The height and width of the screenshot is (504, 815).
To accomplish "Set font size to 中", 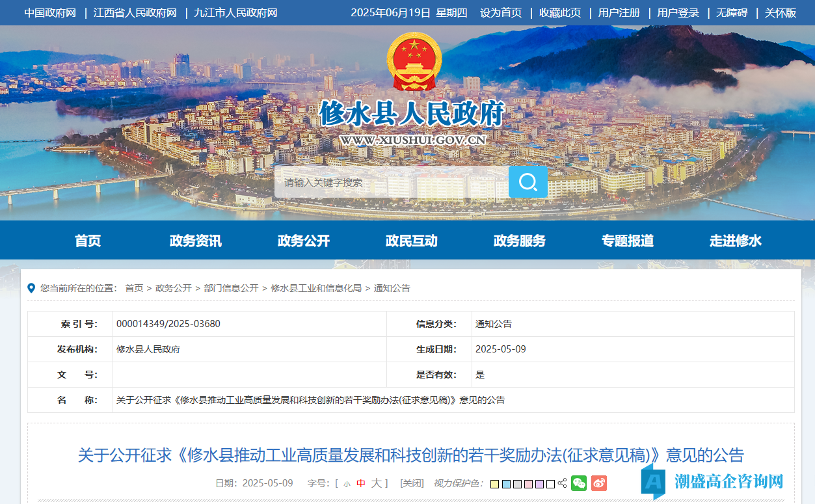I will 361,483.
